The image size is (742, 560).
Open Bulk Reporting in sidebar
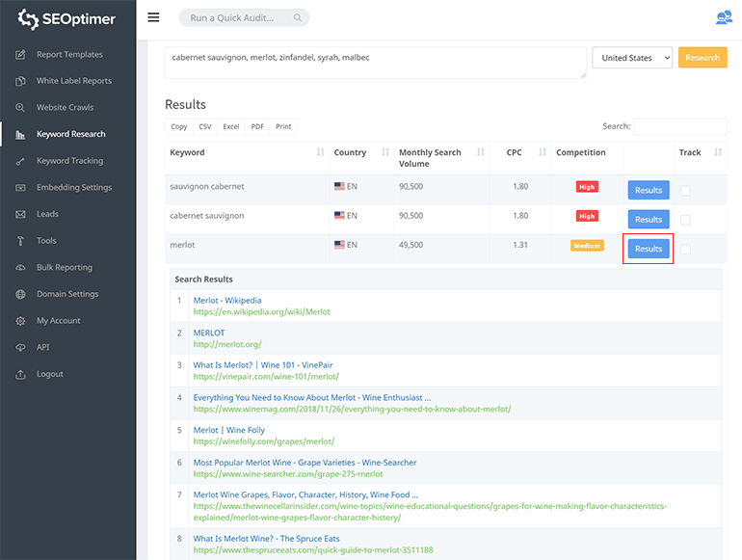pyautogui.click(x=64, y=268)
